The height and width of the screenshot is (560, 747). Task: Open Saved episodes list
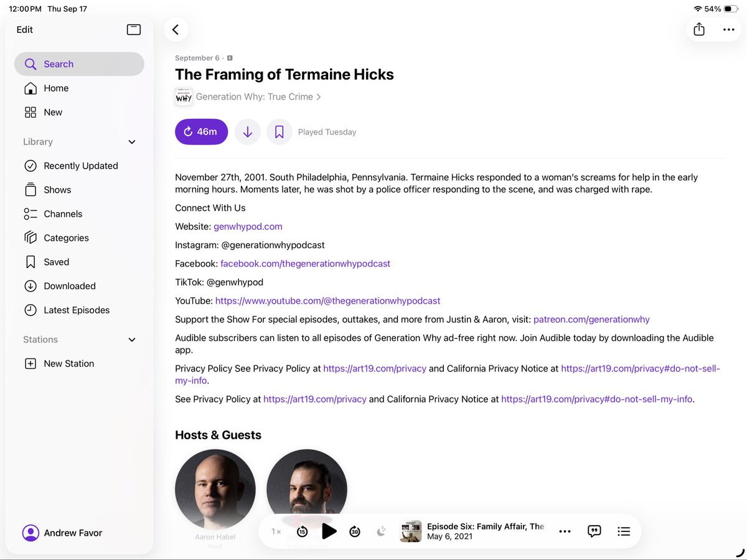click(x=79, y=262)
